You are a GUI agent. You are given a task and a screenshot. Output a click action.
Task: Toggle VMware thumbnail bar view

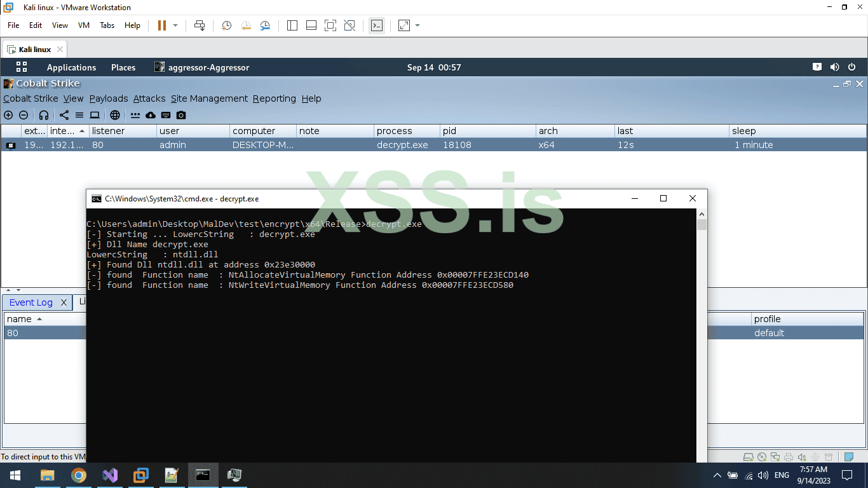tap(311, 25)
